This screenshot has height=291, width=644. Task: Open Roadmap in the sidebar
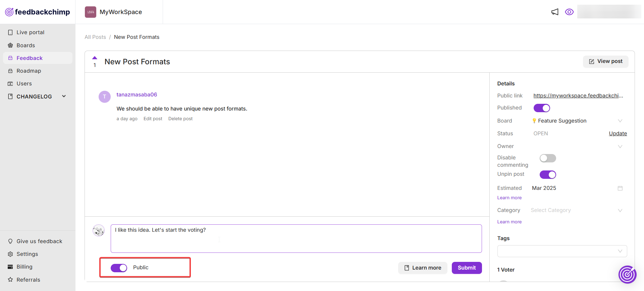pos(38,71)
